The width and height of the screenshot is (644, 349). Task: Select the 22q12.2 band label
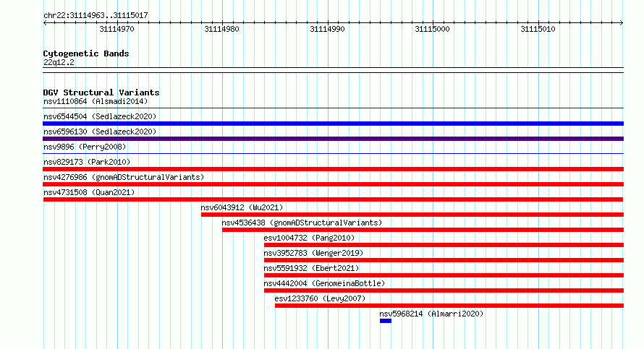point(59,62)
